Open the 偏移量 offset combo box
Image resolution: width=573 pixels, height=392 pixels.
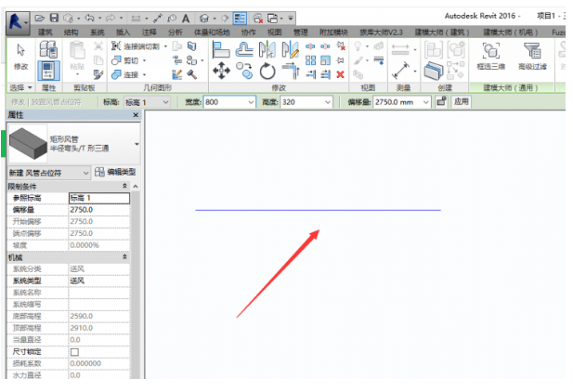[x=401, y=102]
